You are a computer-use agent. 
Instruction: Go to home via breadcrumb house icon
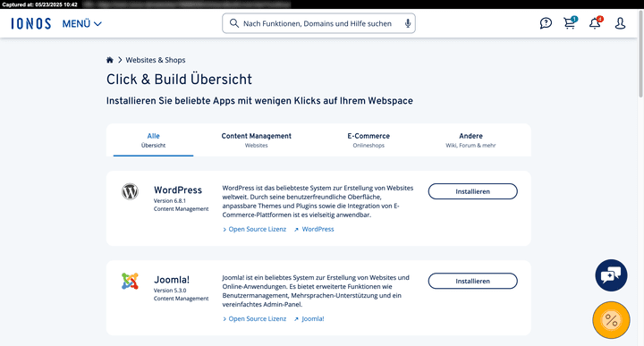click(x=110, y=60)
